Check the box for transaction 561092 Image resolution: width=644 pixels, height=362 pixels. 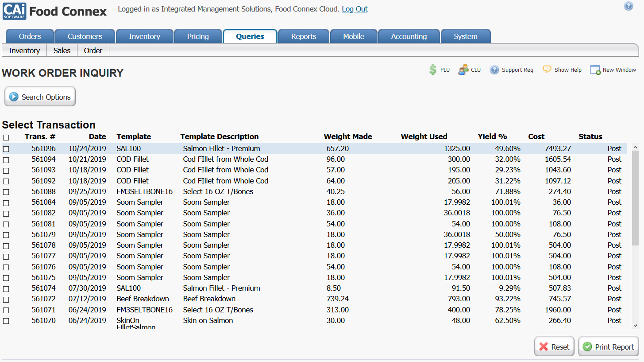6,181
